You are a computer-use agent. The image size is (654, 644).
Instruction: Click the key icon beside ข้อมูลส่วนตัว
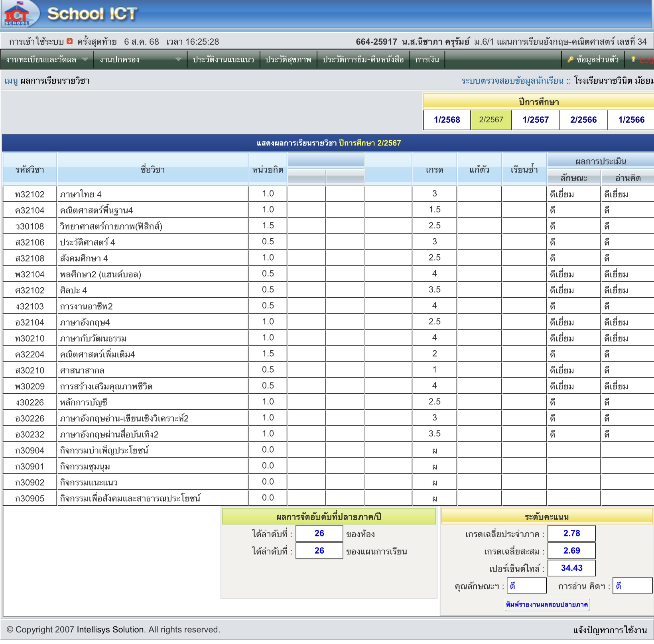coord(570,59)
